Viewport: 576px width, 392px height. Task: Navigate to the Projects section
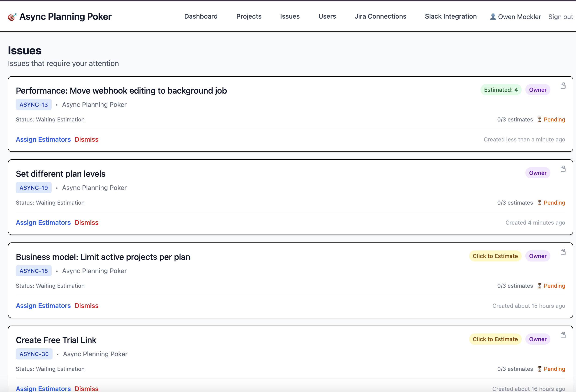(x=249, y=16)
